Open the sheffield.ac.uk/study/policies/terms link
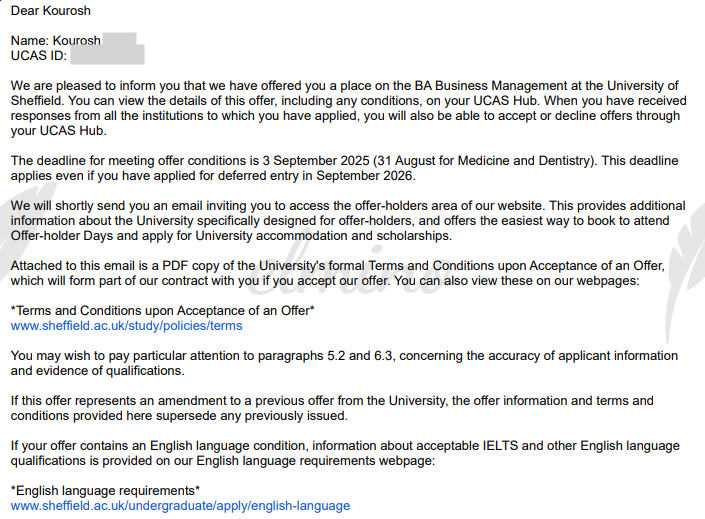 [126, 326]
